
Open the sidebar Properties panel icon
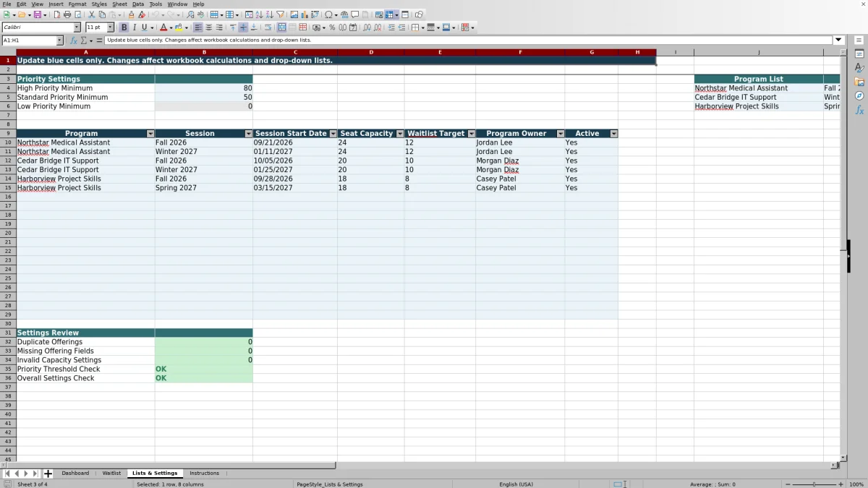859,54
